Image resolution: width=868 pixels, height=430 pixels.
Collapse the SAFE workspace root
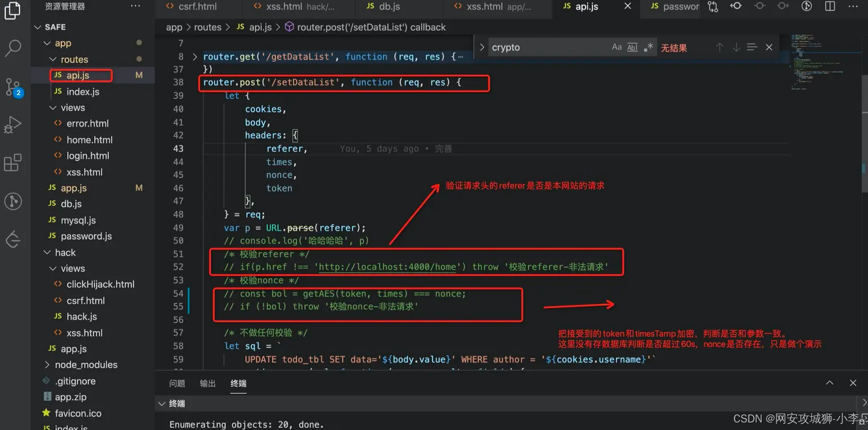38,27
